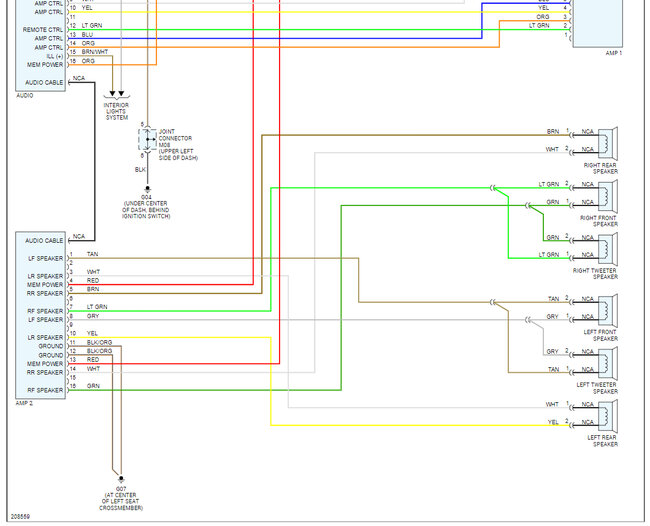Click the 'GRN' wire label at AMP 2 pin 16
The image size is (650, 526).
point(93,386)
